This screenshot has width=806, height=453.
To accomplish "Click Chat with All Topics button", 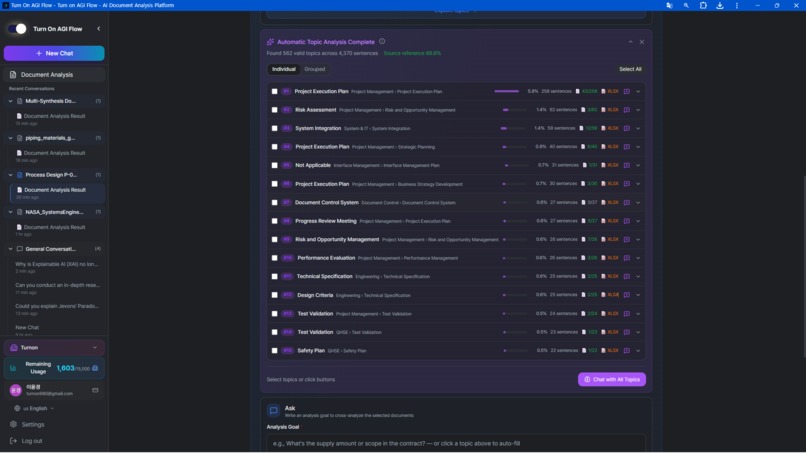I will point(612,379).
